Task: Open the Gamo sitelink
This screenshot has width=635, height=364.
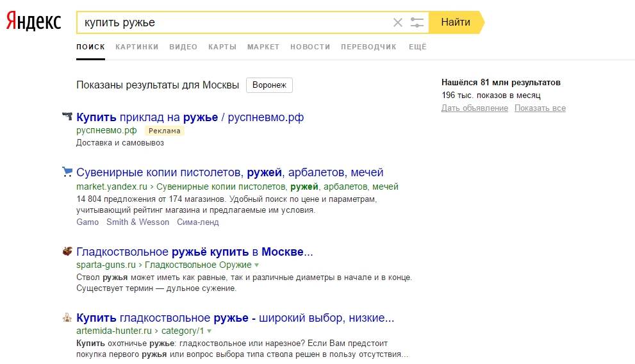Action: 88,222
